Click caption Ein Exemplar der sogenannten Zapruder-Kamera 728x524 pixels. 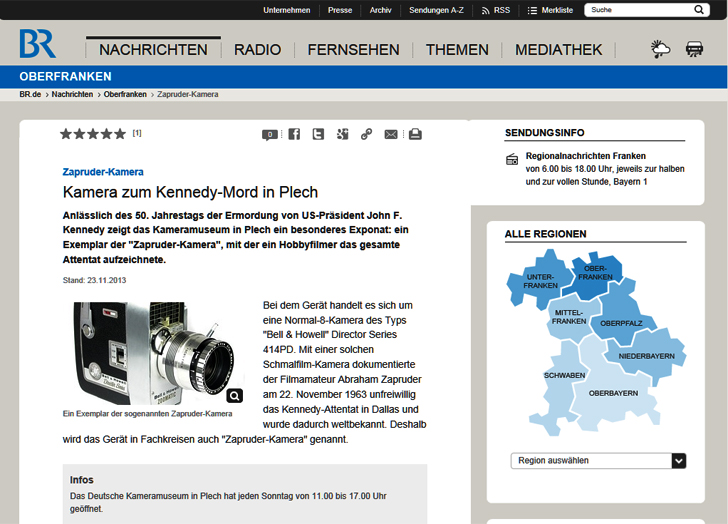(147, 414)
